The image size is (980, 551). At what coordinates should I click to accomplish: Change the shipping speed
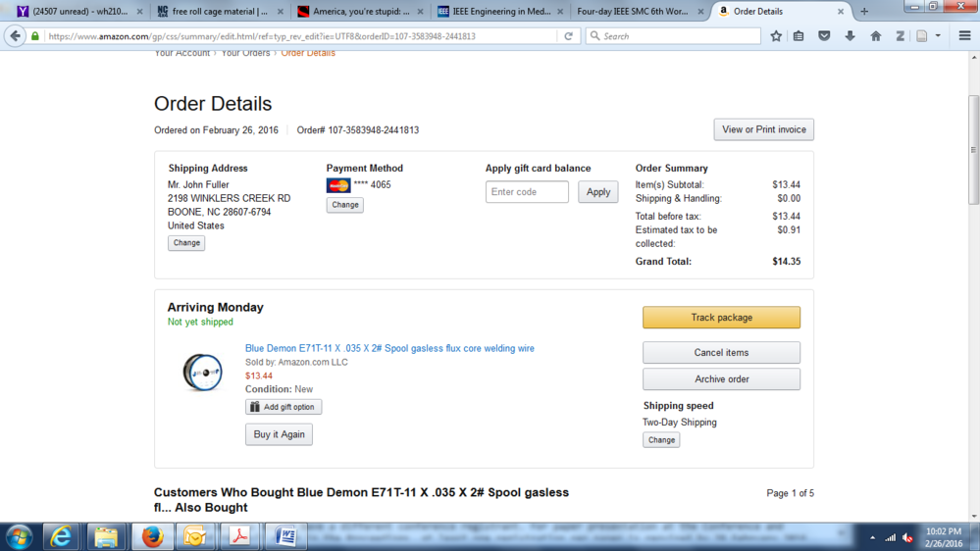(661, 440)
